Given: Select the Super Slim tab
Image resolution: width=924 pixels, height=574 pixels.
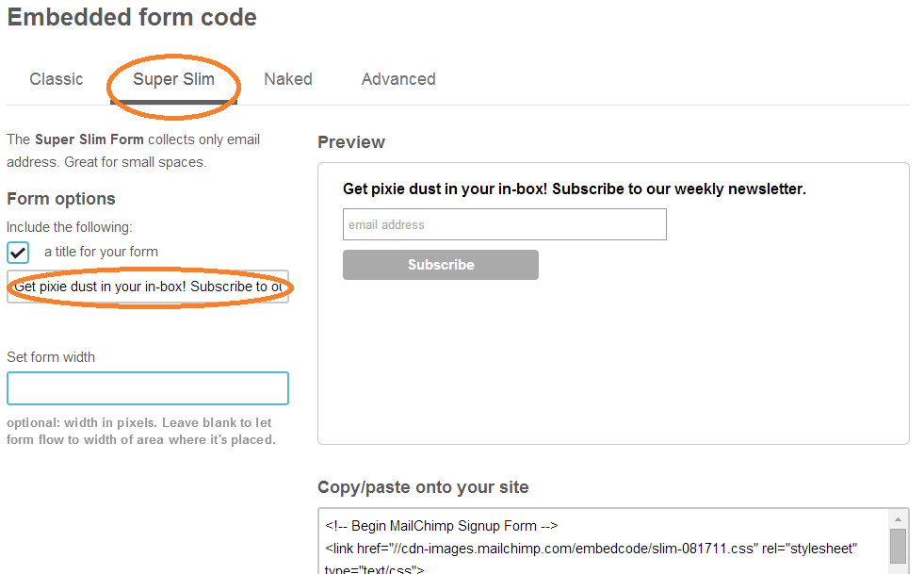Looking at the screenshot, I should click(173, 79).
